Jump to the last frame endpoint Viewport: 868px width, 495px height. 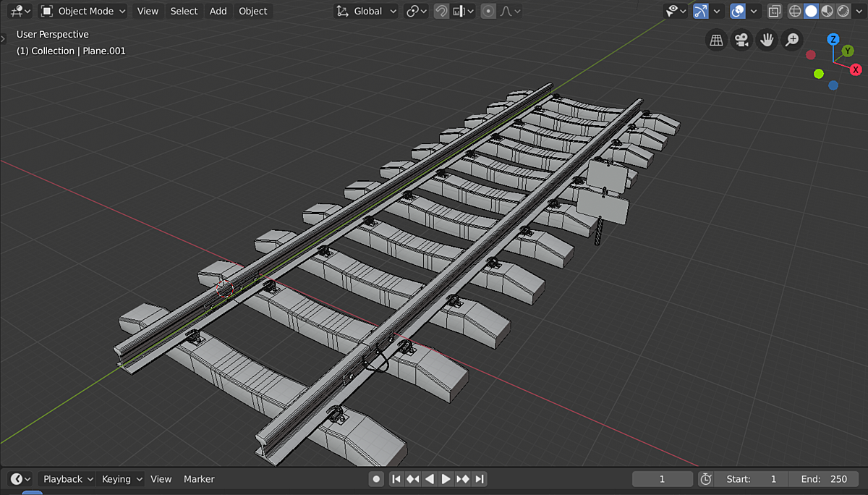(x=480, y=479)
